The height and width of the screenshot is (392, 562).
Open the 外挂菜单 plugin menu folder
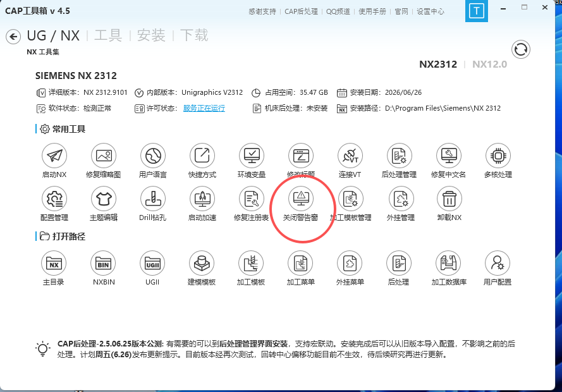[350, 264]
